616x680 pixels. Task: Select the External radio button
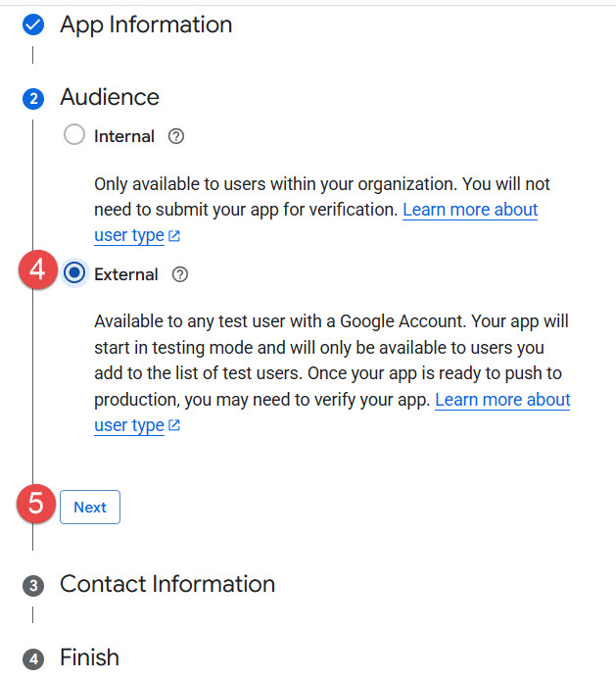coord(73,274)
